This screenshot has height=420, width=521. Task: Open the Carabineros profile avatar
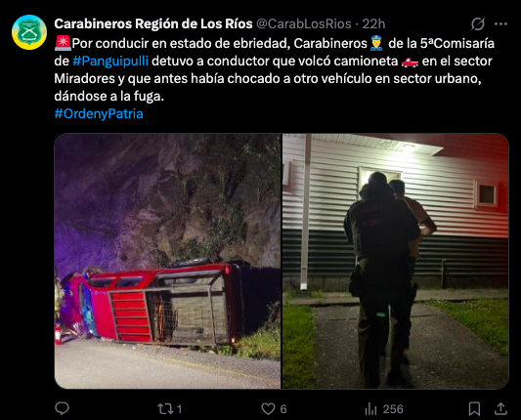point(29,32)
